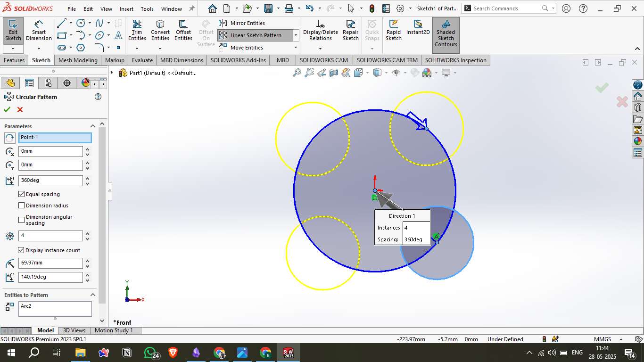Click Zoom to Area icon
Image resolution: width=644 pixels, height=362 pixels.
[309, 73]
